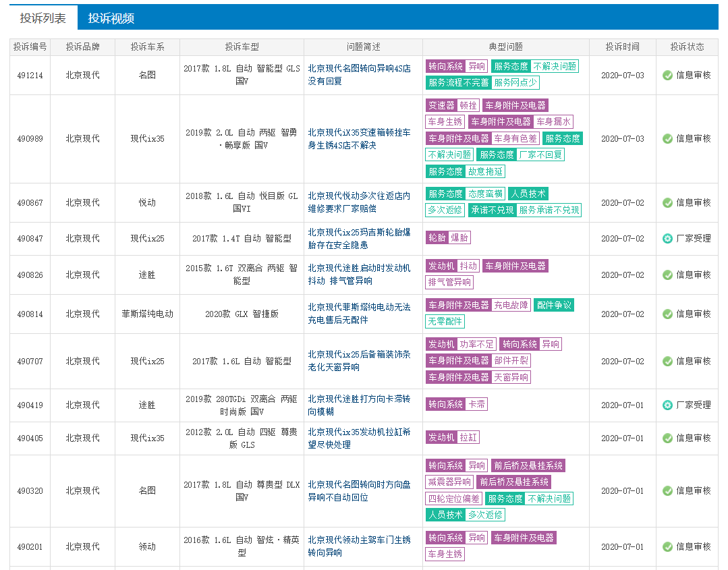Open the ix25玛吉斯轮胎爆胎 complaint link
Screen dimensions: 728x570
359,238
